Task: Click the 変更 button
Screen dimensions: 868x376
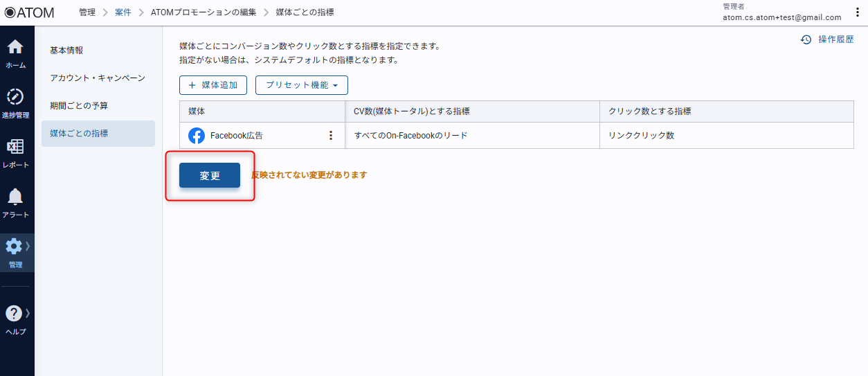Action: coord(210,176)
